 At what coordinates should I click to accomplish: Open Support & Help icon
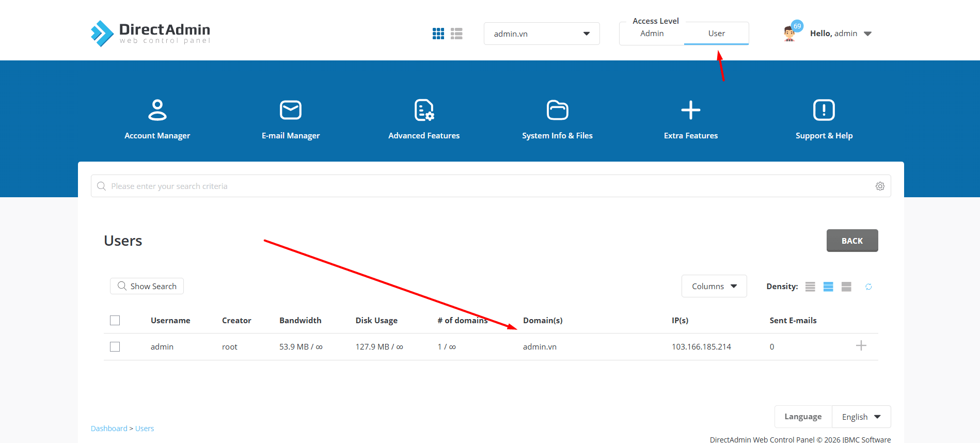824,110
